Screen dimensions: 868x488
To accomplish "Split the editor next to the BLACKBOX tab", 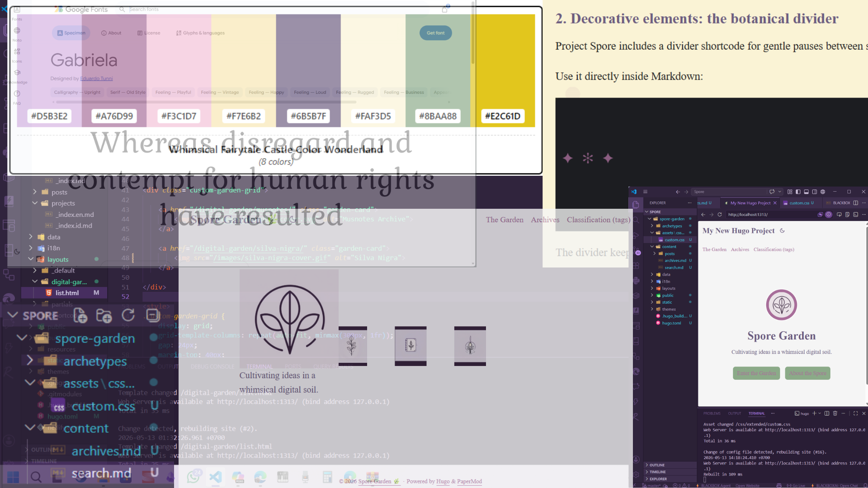I will pos(855,203).
